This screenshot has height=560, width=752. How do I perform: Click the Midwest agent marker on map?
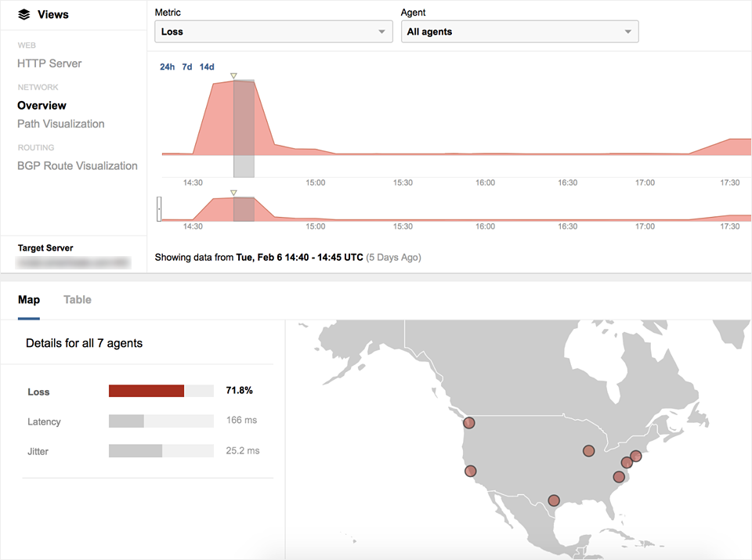589,450
